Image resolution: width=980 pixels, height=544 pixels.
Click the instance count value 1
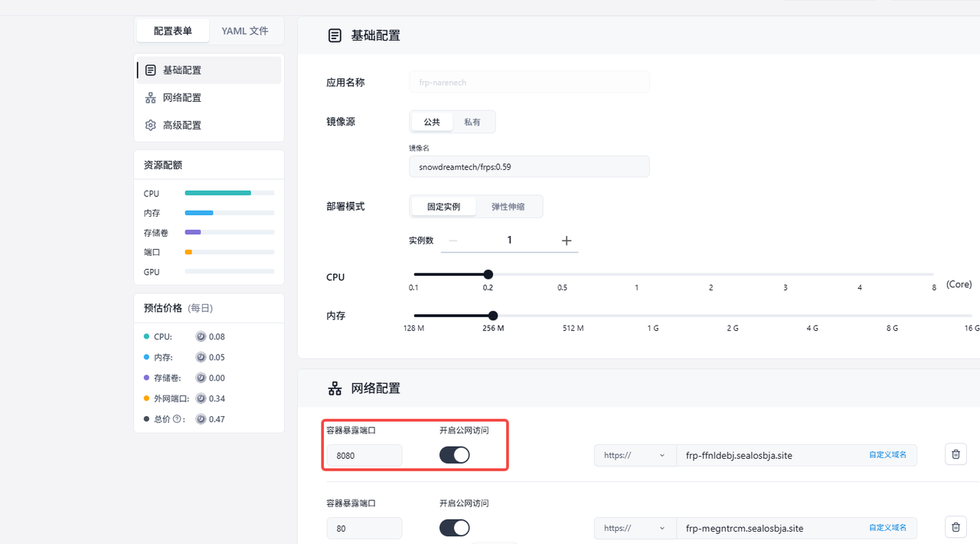pos(509,241)
